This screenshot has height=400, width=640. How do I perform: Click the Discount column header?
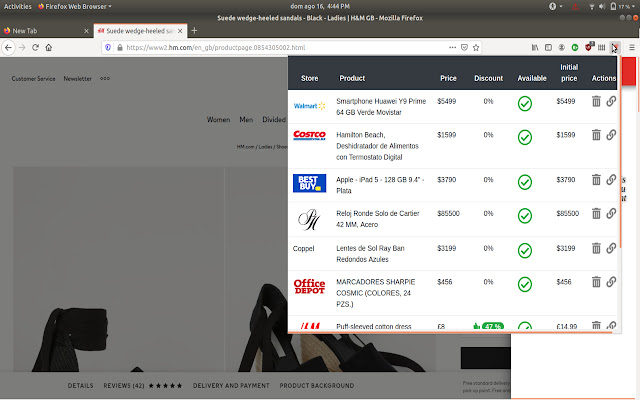click(x=489, y=78)
